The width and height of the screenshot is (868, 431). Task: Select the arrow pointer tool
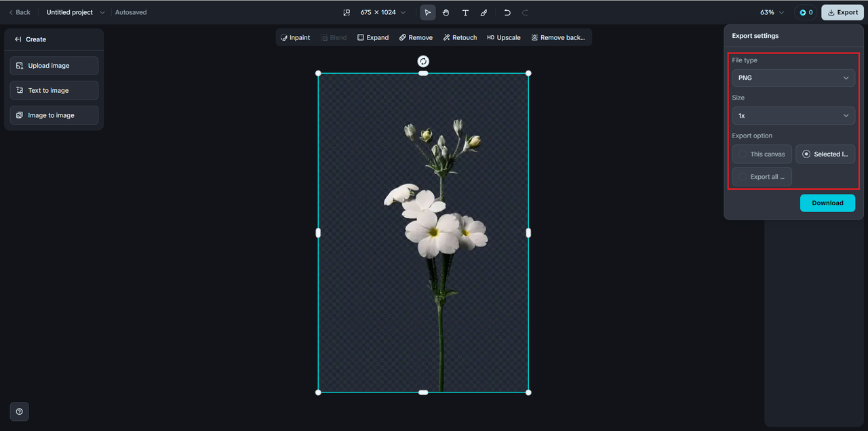click(427, 12)
